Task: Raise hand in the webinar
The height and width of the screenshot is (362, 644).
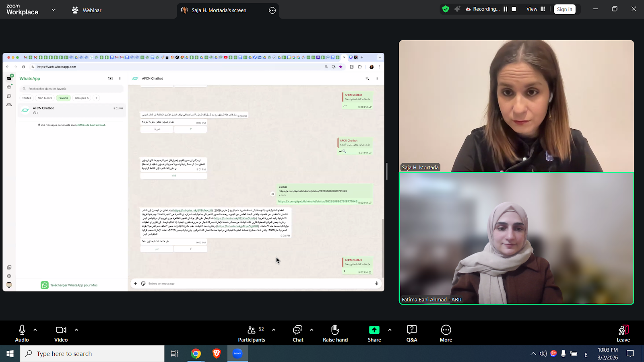Action: point(335,334)
